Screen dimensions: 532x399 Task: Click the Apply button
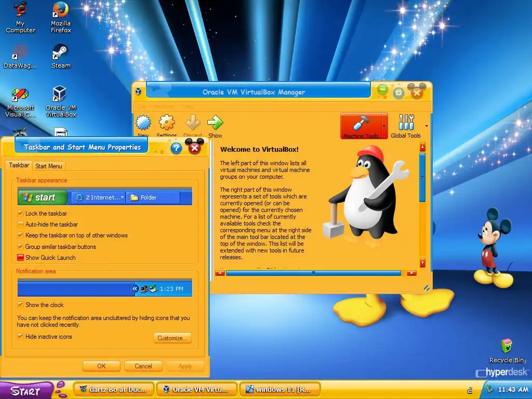[x=185, y=366]
